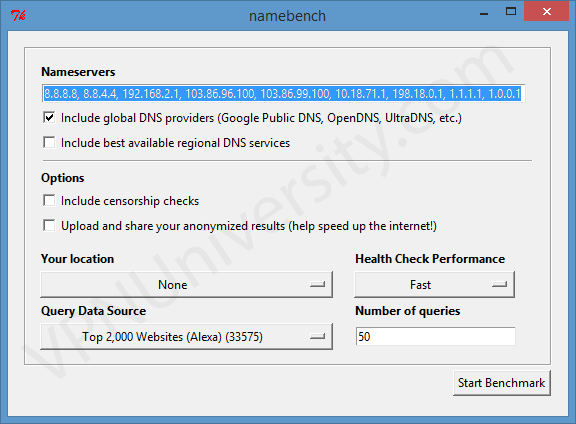Screen dimensions: 576x424
Task: Enable Upload and share anonymized results
Action: [49, 226]
